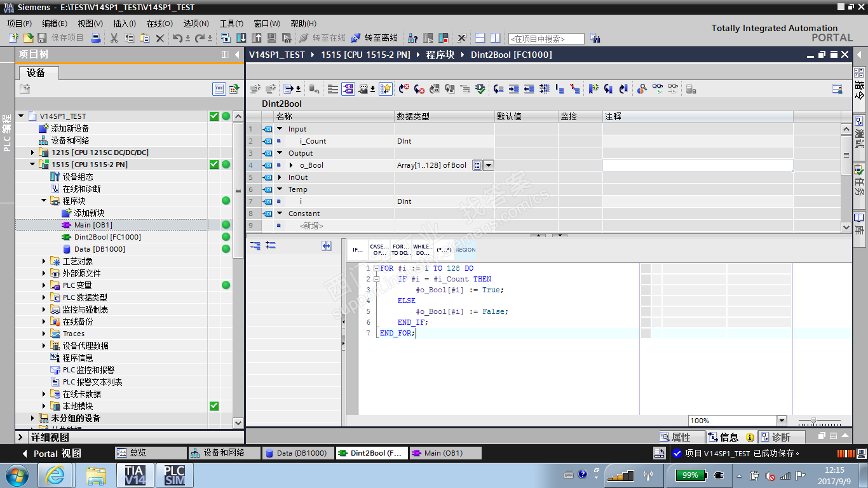Screen dimensions: 868x488
Task: Click the editor zoom slider
Action: 814,421
